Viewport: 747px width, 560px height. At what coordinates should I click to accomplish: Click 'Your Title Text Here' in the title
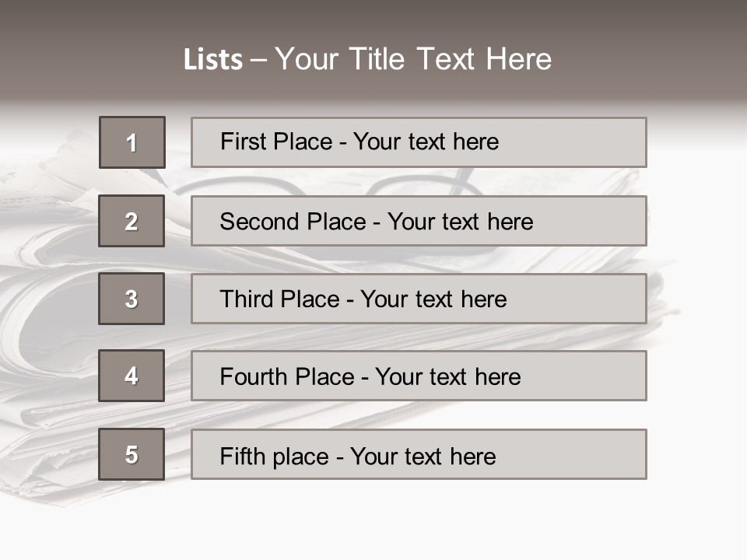[413, 59]
